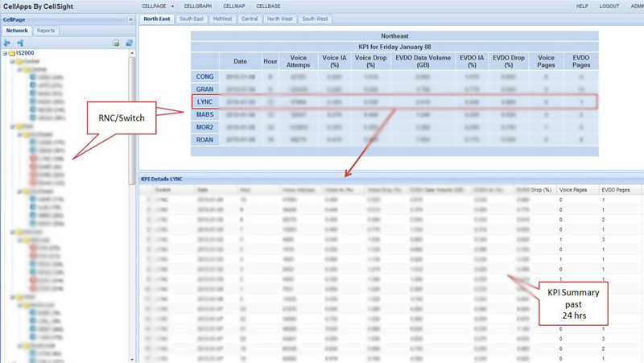Click the IS2000 folder icon

coord(13,53)
